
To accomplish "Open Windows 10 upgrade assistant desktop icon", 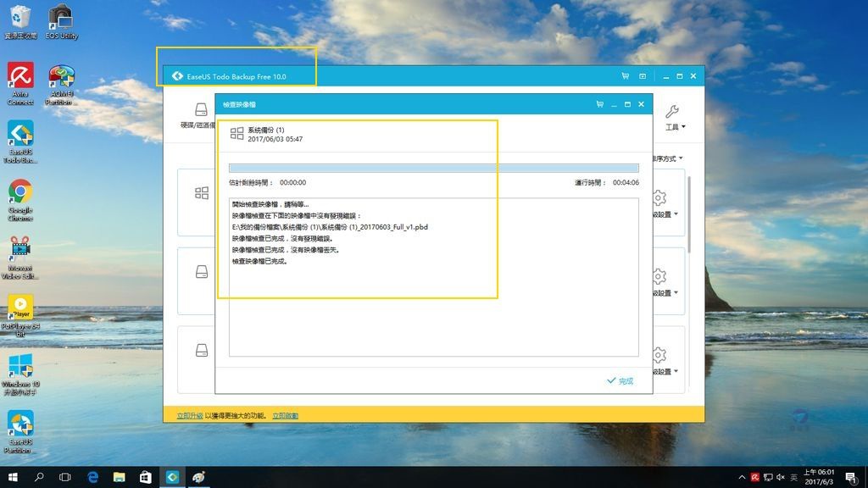I will (20, 374).
